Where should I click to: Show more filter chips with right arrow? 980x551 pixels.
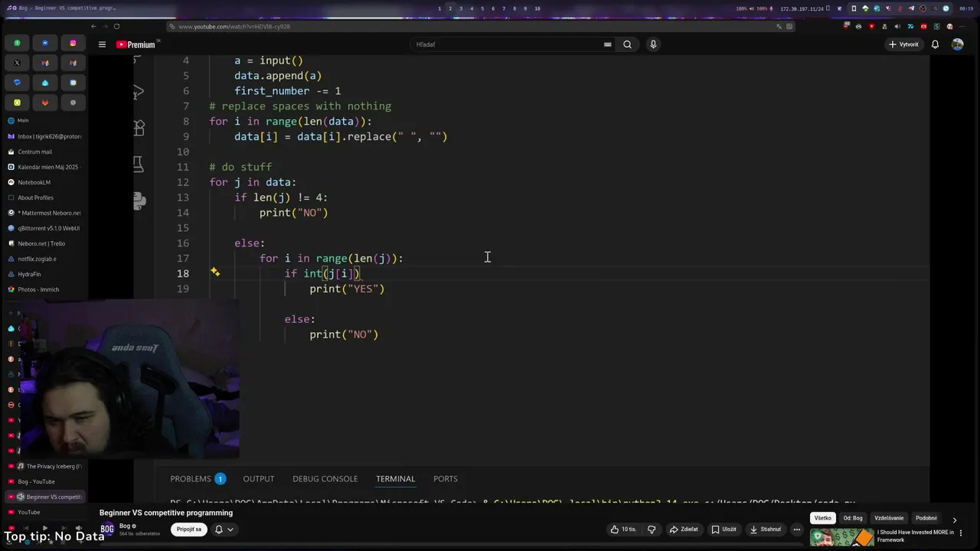(x=954, y=520)
